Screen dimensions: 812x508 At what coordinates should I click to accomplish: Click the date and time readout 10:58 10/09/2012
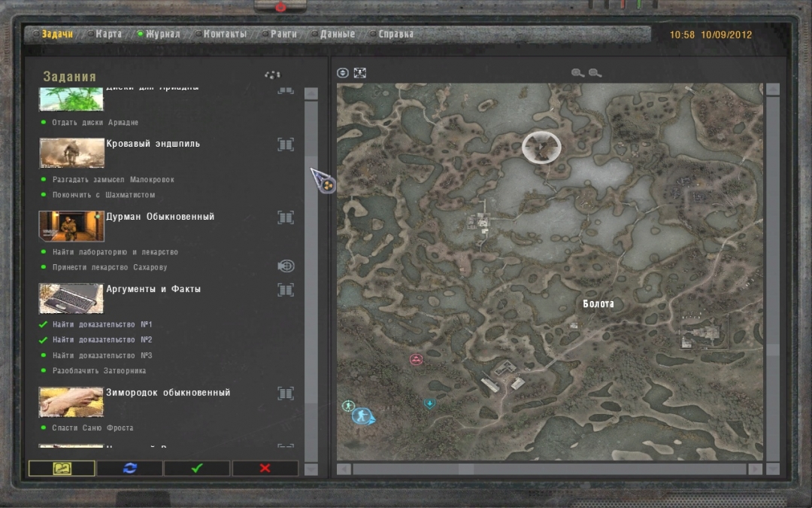point(710,35)
